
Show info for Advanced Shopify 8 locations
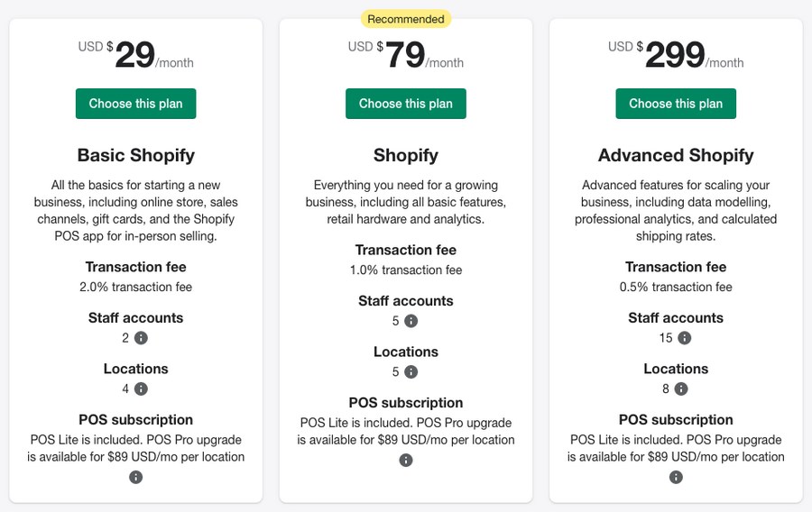tap(681, 389)
